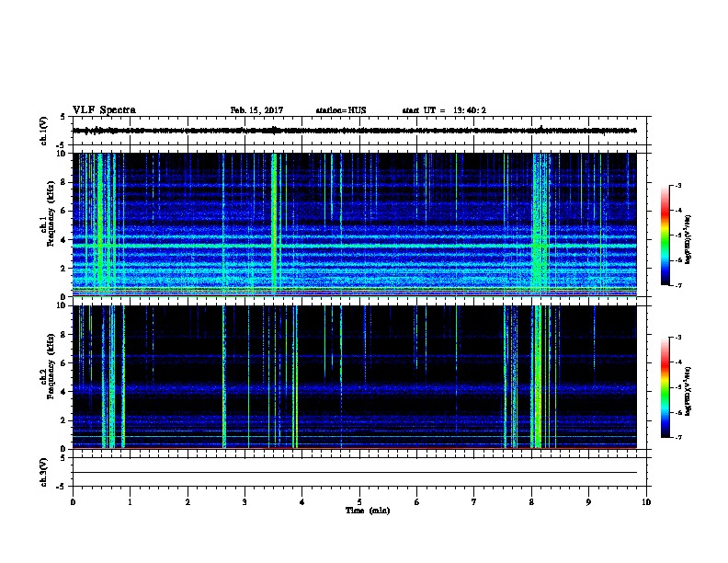Select the "start UT = 13:40: 2" text
Viewport: 728px width, 563px height.
444,110
